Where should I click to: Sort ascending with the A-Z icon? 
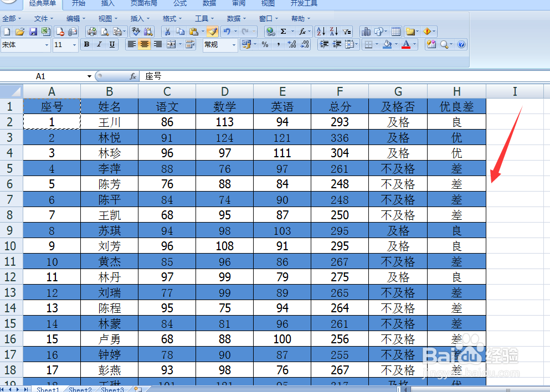[321, 32]
